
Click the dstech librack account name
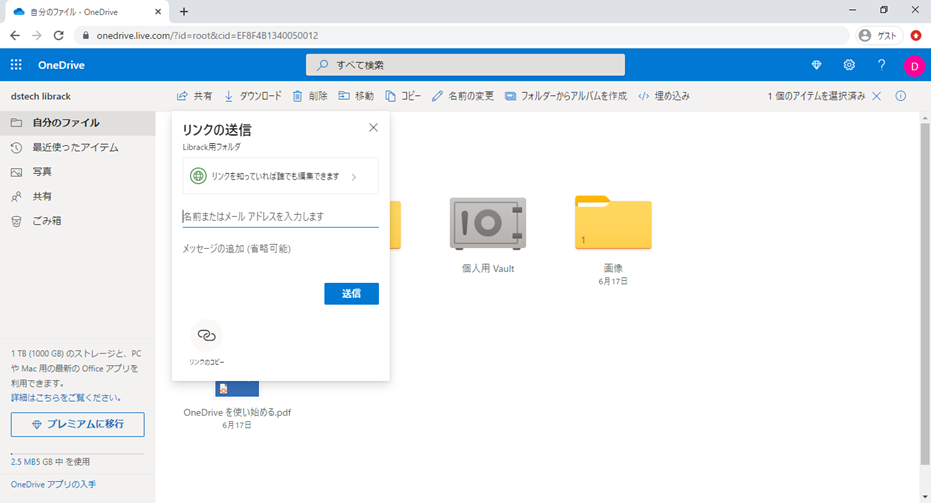tap(41, 96)
